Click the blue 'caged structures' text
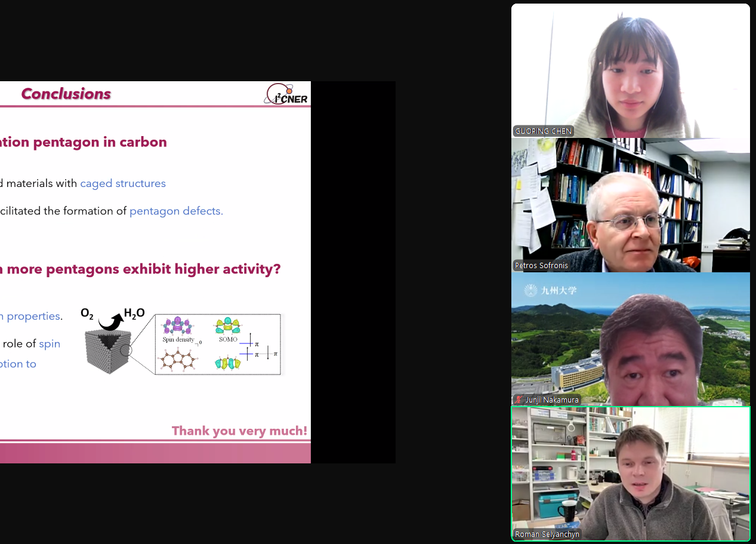This screenshot has height=544, width=756. (123, 183)
